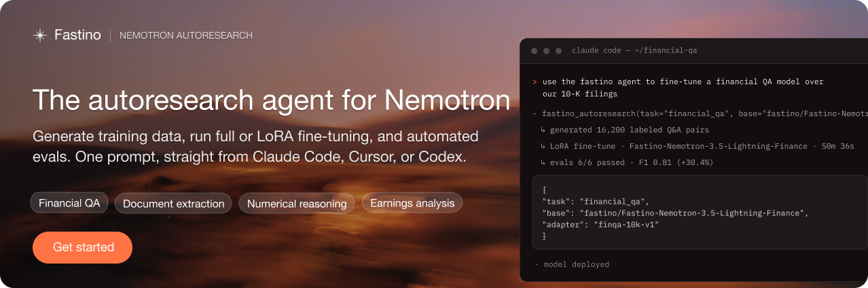Screen dimensions: 868x288
Task: Click the third terminal window dot
Action: [559, 51]
